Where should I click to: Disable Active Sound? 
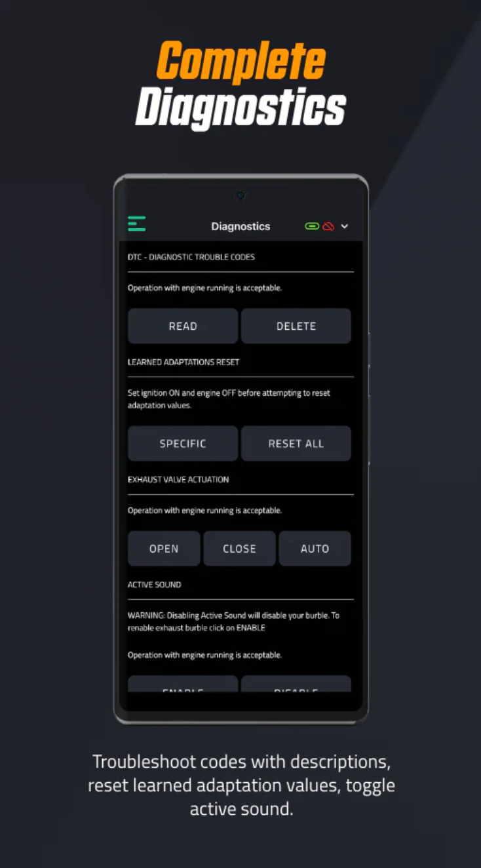coord(296,684)
